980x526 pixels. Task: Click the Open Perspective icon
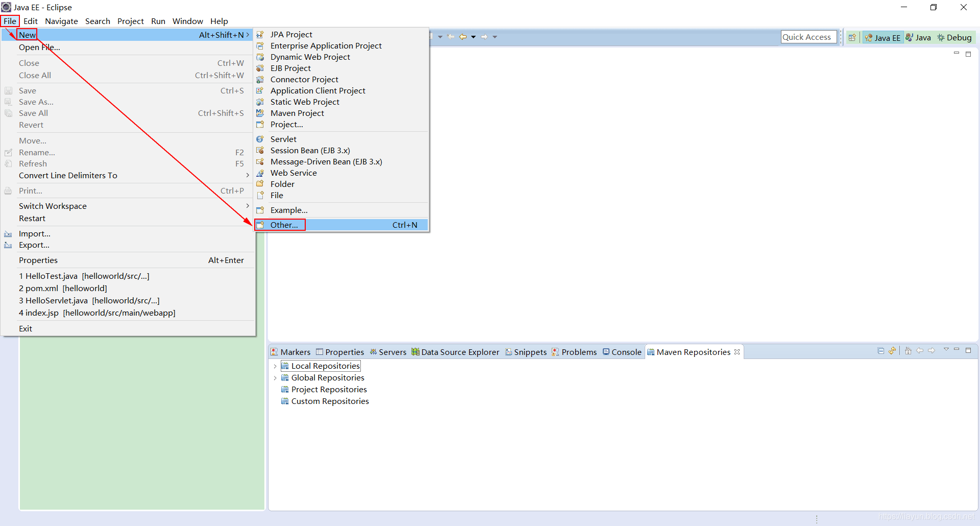tap(852, 37)
